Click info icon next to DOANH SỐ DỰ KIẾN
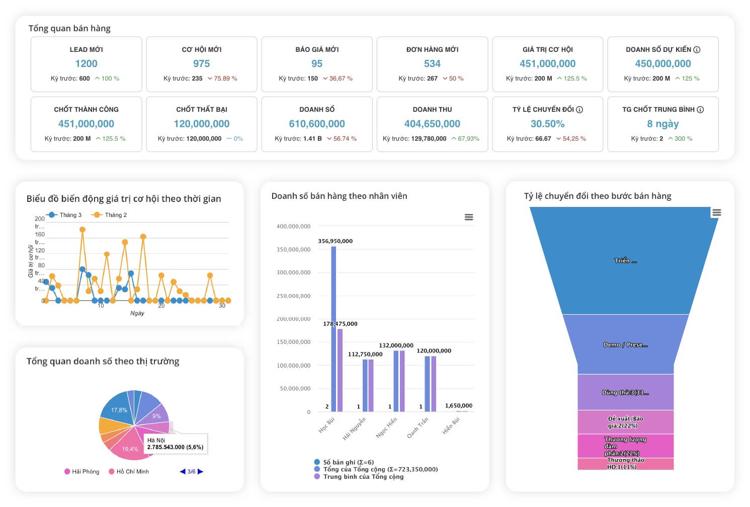The height and width of the screenshot is (507, 750). click(697, 50)
